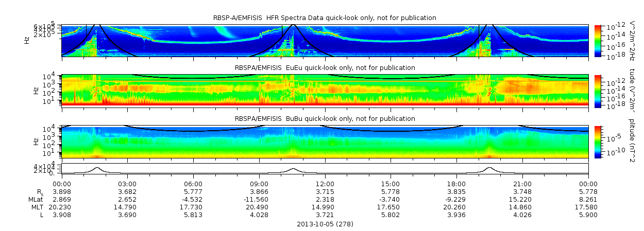644x231 pixels.
Task: Click the BuBu quick-look panel title
Action: (x=325, y=119)
